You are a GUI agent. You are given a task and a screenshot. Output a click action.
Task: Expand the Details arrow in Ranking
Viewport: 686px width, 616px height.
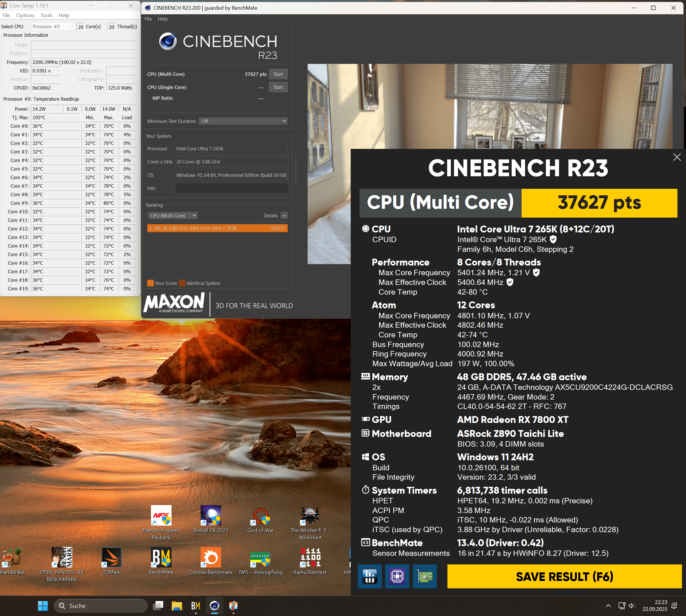(x=284, y=216)
